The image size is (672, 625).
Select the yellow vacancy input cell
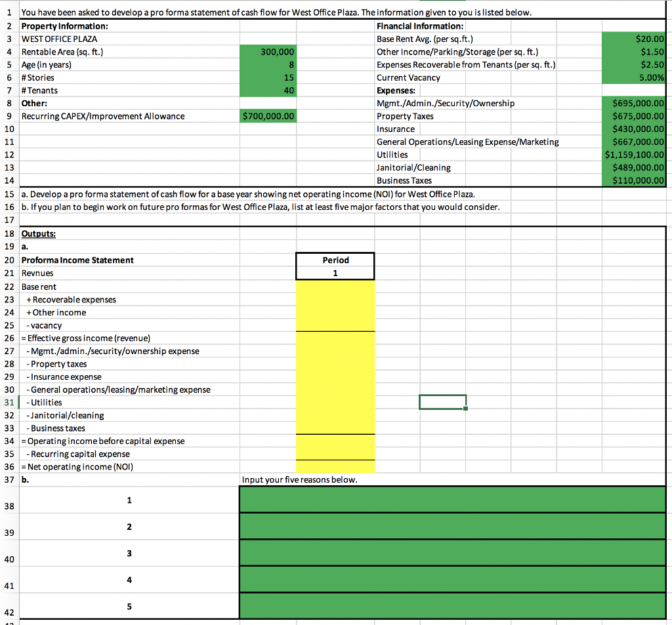coord(335,325)
